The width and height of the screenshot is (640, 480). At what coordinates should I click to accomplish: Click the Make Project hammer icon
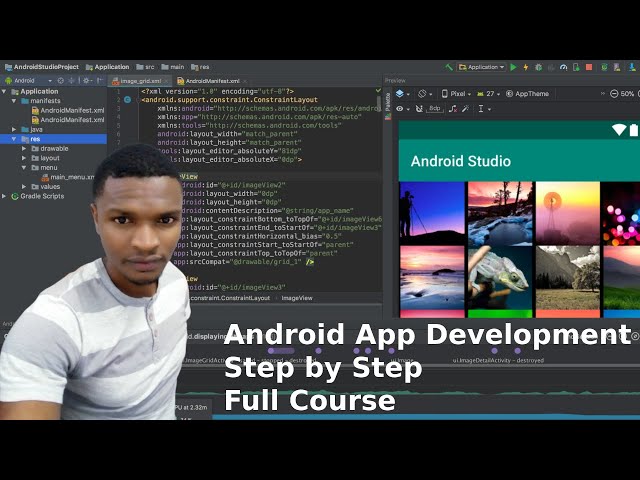click(x=449, y=67)
